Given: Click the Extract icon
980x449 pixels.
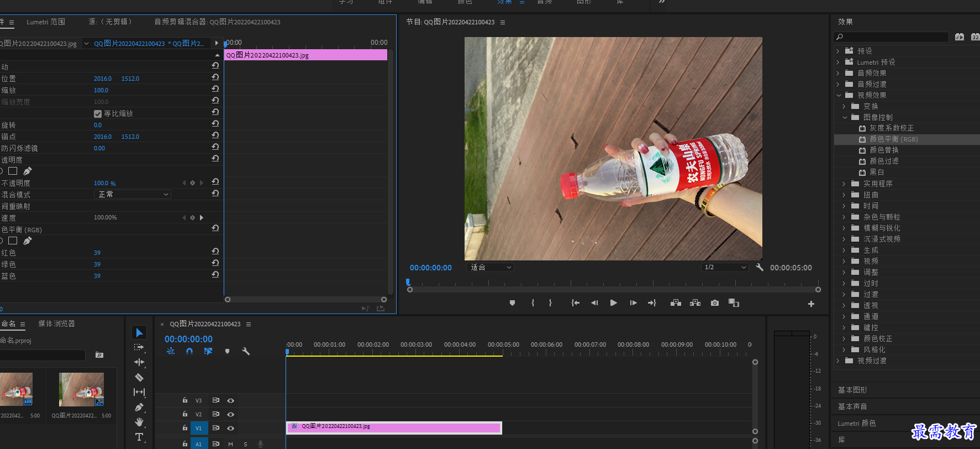Looking at the screenshot, I should tap(695, 303).
